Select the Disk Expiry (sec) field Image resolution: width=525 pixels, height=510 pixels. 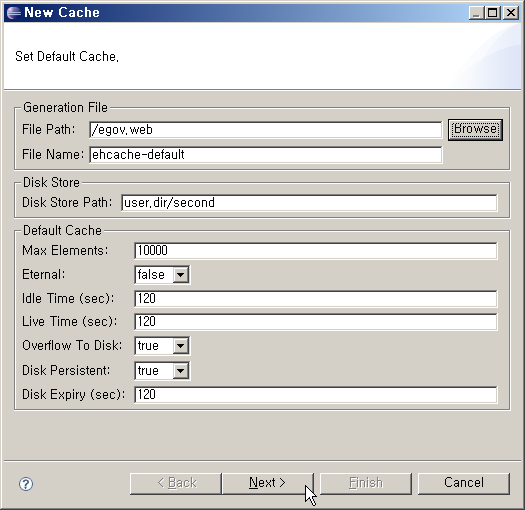point(316,395)
